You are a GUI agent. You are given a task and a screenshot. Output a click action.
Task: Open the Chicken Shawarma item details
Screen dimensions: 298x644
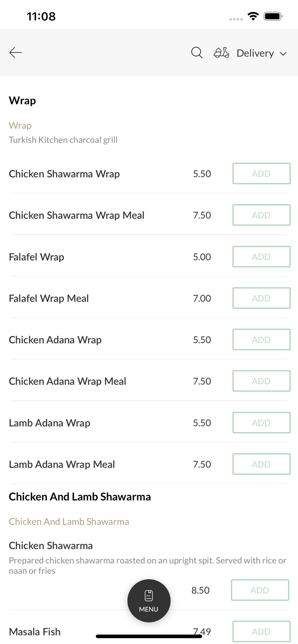pos(51,546)
